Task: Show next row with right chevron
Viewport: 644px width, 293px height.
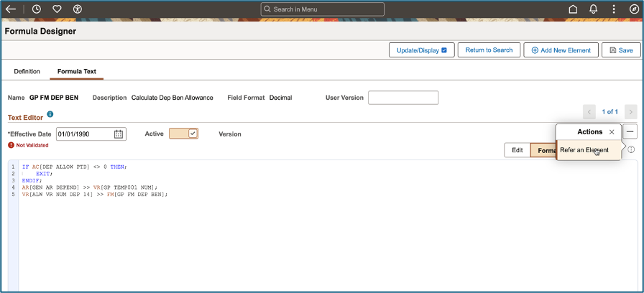Action: [x=630, y=111]
